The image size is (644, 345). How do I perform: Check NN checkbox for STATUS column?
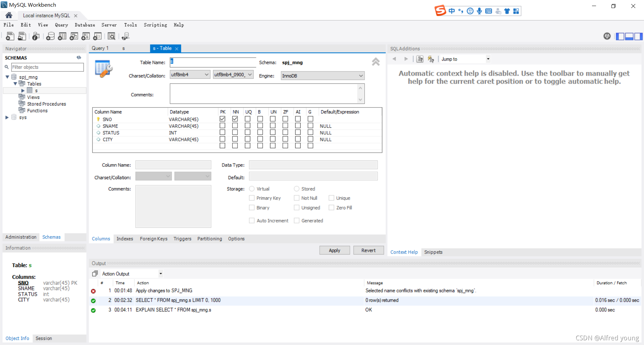(x=235, y=132)
